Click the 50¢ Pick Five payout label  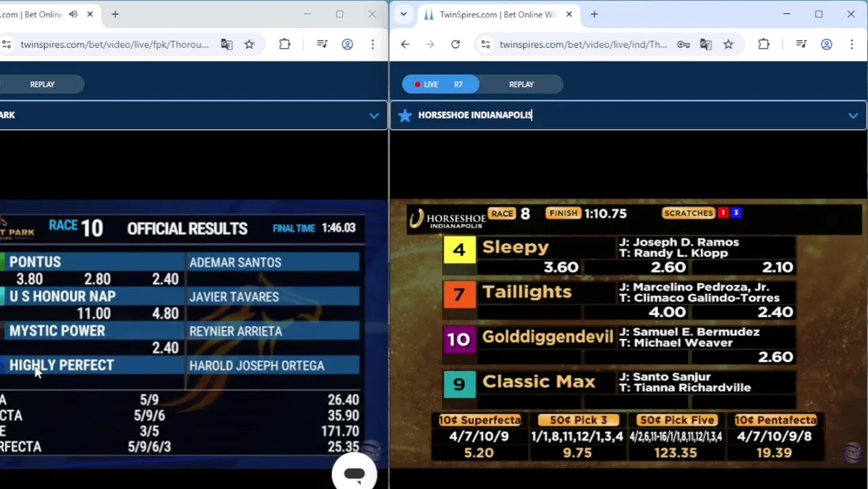point(676,420)
